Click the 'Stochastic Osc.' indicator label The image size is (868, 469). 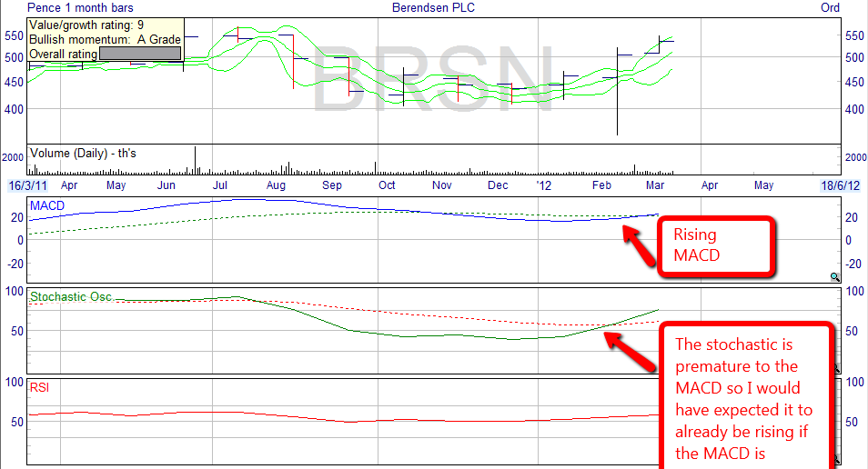coord(72,297)
